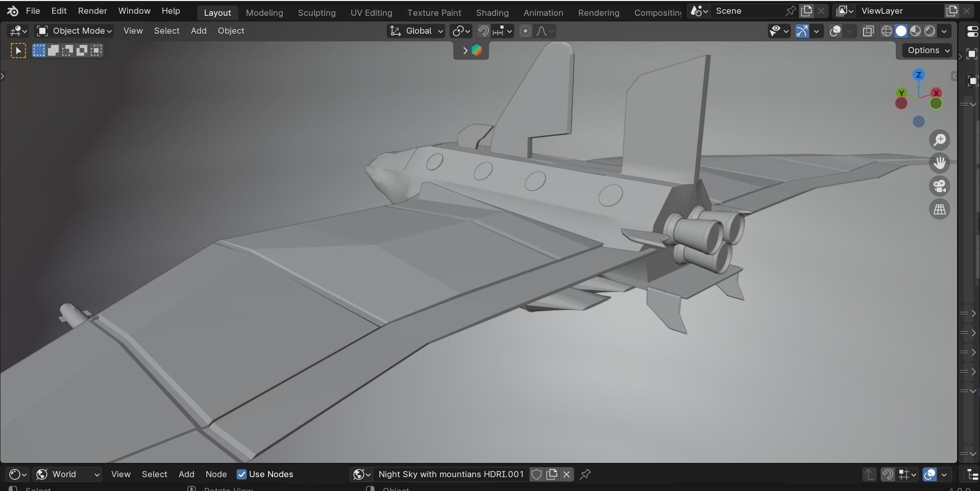The image size is (980, 491).
Task: Open the viewport Object menu
Action: 231,31
